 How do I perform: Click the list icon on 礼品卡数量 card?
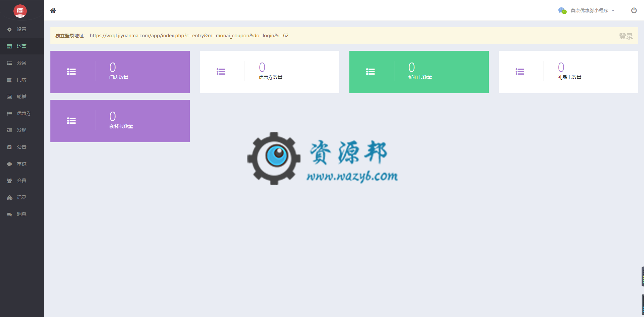(520, 72)
